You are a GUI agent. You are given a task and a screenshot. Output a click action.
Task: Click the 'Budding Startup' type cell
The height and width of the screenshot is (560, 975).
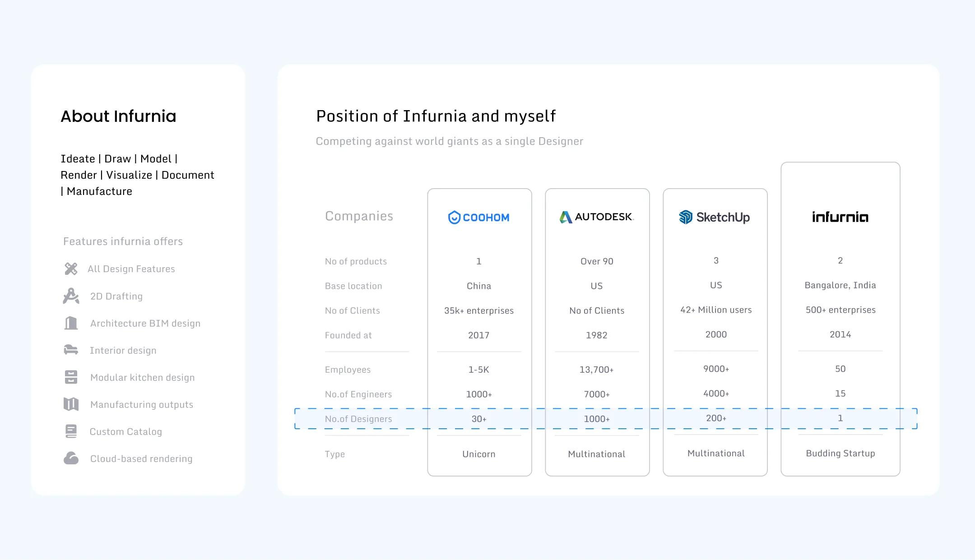[840, 454]
